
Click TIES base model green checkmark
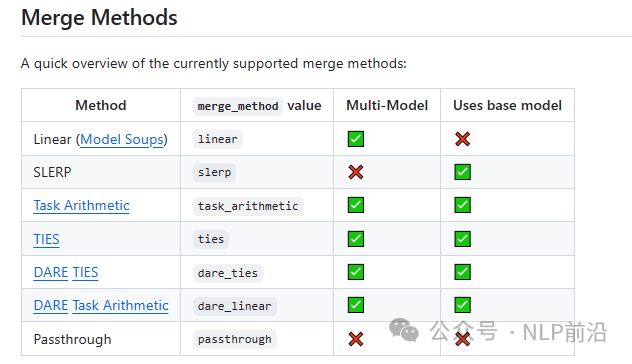(462, 239)
